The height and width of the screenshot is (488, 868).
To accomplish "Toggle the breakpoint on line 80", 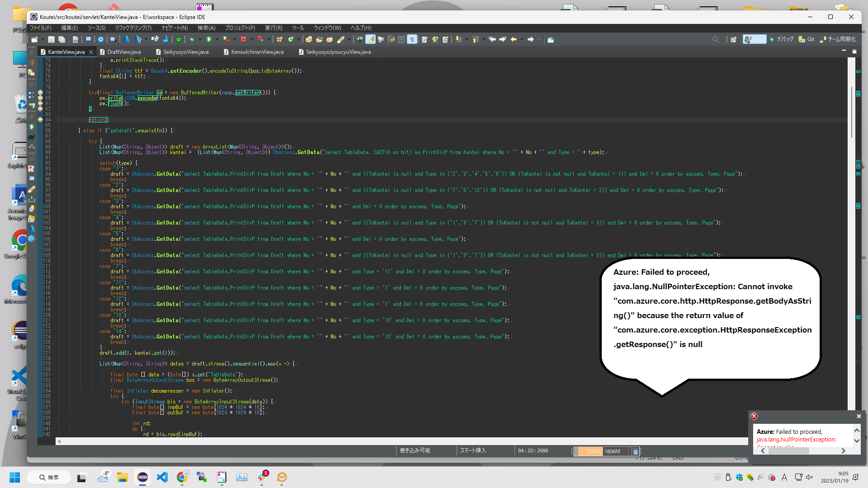I will click(41, 98).
